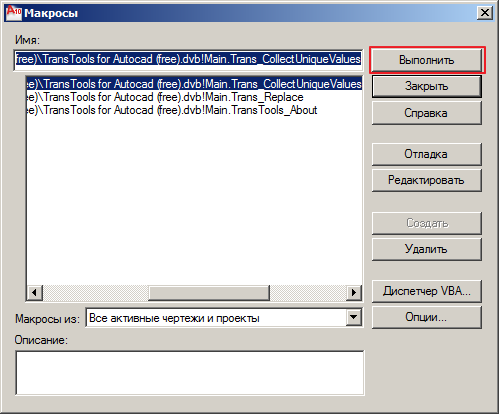Screen dimensions: 499x414
Task: Click the right arrow of horizontal scrollbar
Action: [x=354, y=293]
